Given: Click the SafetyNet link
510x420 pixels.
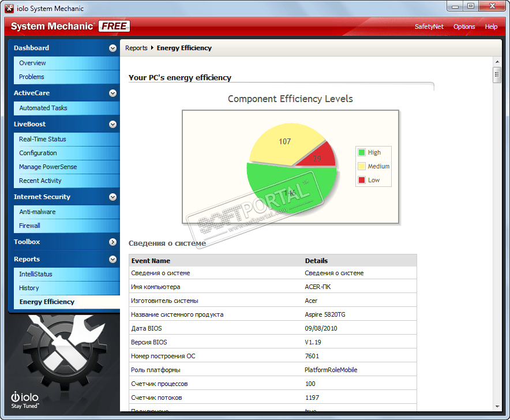Looking at the screenshot, I should (x=429, y=27).
